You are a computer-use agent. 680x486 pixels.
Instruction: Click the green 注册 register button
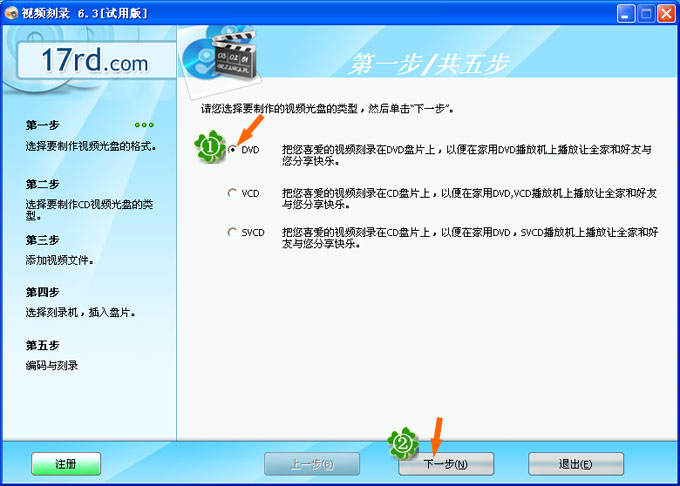pos(66,464)
